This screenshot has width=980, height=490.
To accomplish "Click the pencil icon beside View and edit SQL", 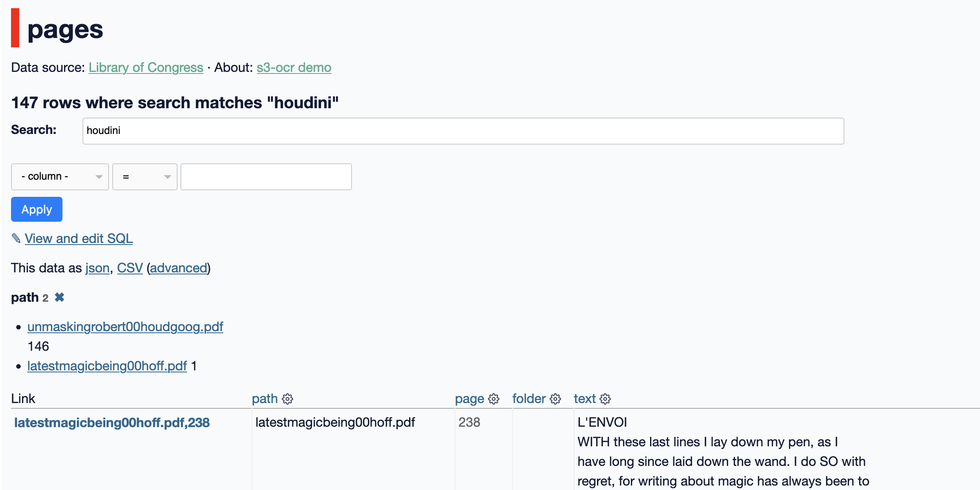I will (16, 238).
